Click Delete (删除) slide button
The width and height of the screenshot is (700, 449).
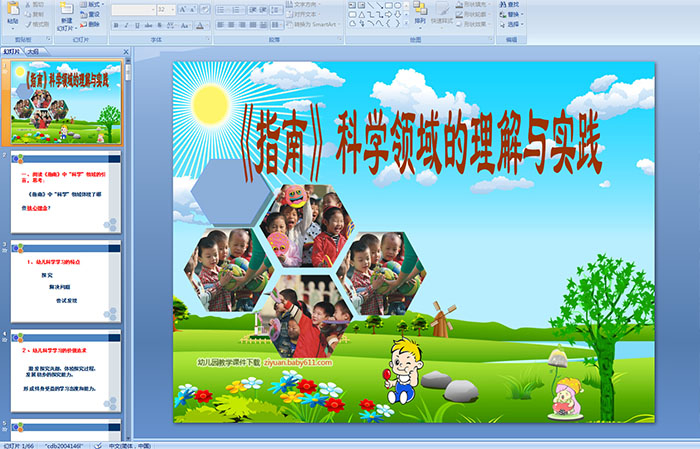point(90,24)
